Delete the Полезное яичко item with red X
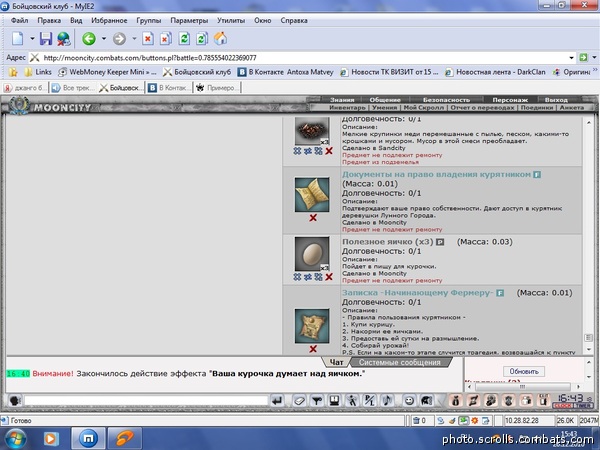The height and width of the screenshot is (450, 600). [x=329, y=277]
